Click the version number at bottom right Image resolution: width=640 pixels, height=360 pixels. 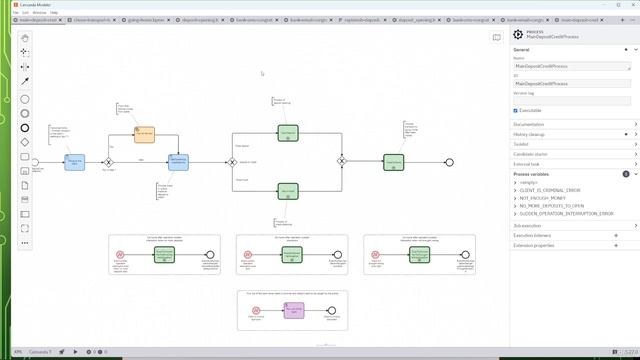tap(631, 352)
